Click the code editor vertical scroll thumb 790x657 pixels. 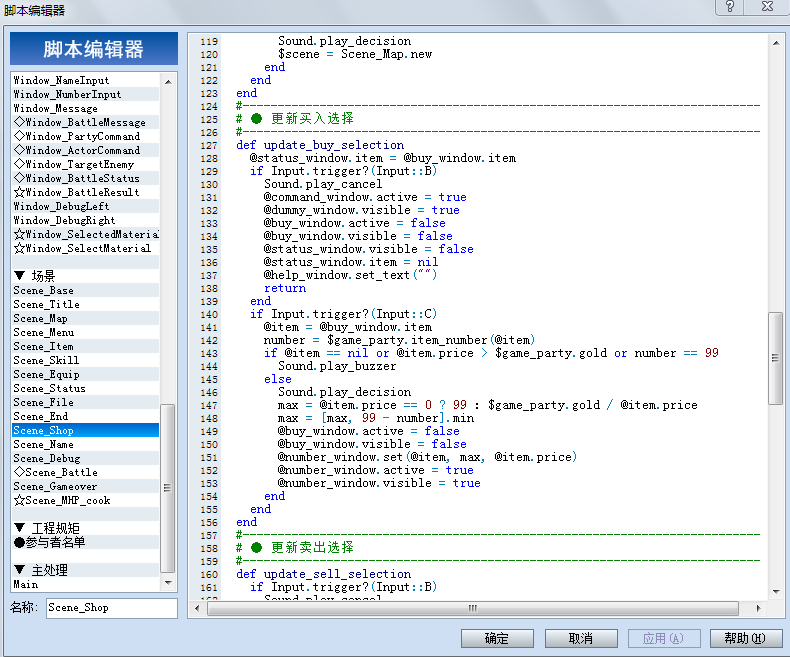[775, 358]
